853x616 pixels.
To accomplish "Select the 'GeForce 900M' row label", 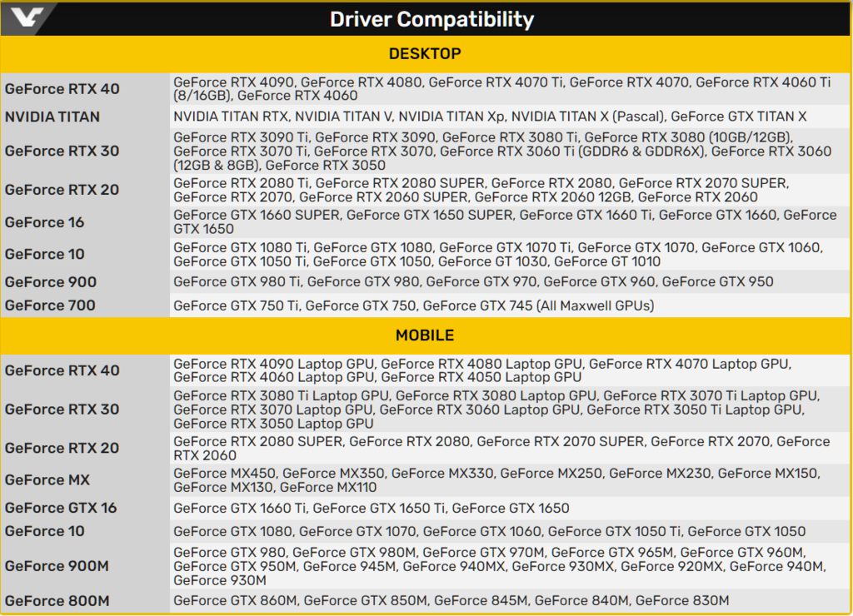I will [x=57, y=566].
